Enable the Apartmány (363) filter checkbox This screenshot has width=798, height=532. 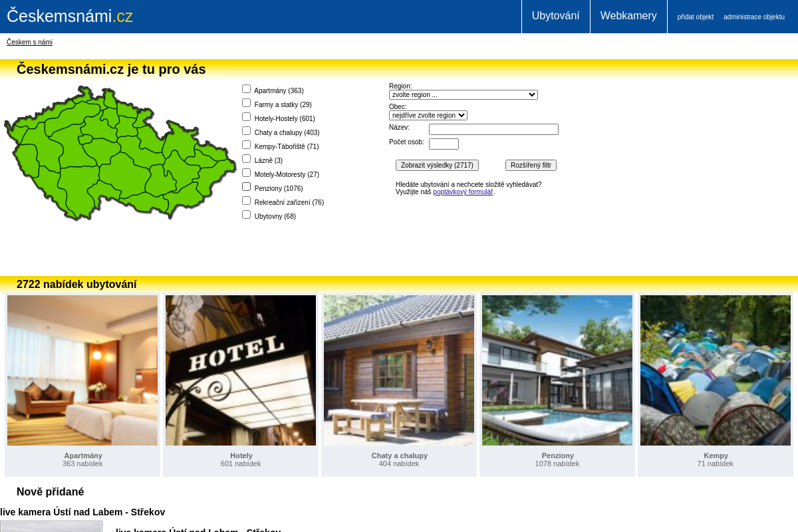tap(246, 88)
